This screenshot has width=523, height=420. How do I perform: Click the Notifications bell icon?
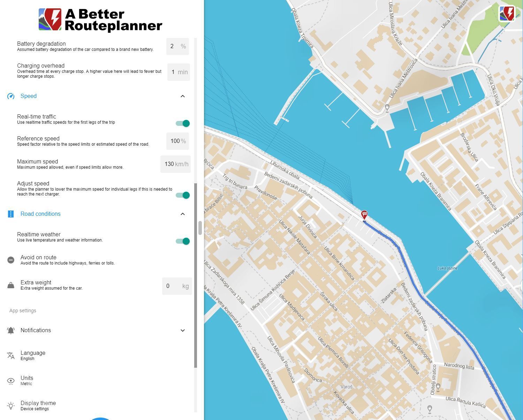coord(10,330)
